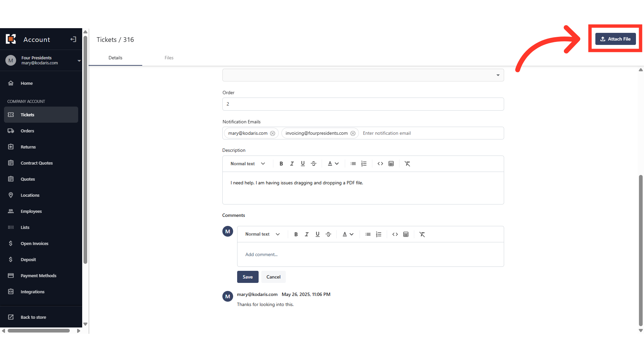
Task: Click code block icon in Description toolbar
Action: click(x=380, y=164)
